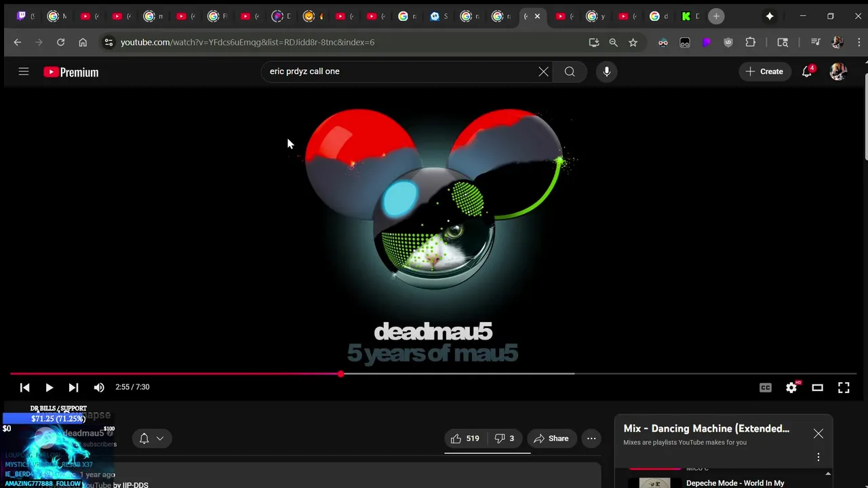Open more actions ellipsis under video
The height and width of the screenshot is (488, 868).
point(591,439)
